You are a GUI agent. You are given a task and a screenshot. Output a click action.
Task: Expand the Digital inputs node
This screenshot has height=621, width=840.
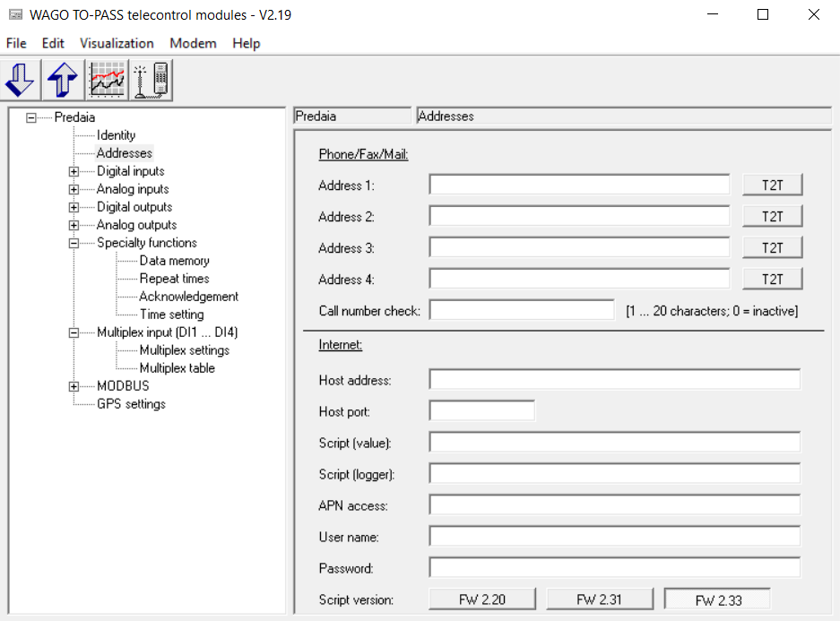coord(74,171)
